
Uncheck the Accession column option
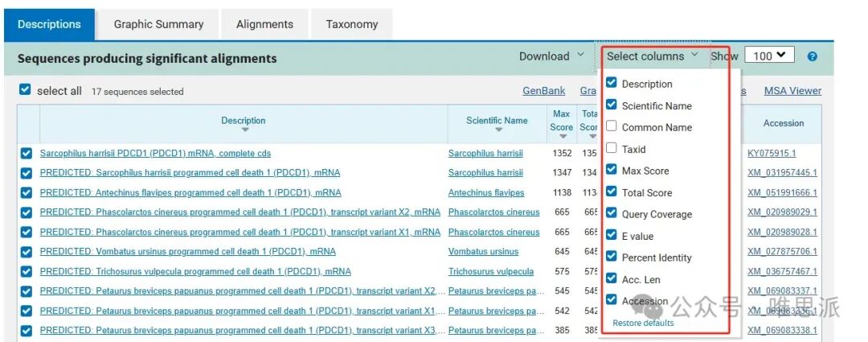click(x=611, y=299)
